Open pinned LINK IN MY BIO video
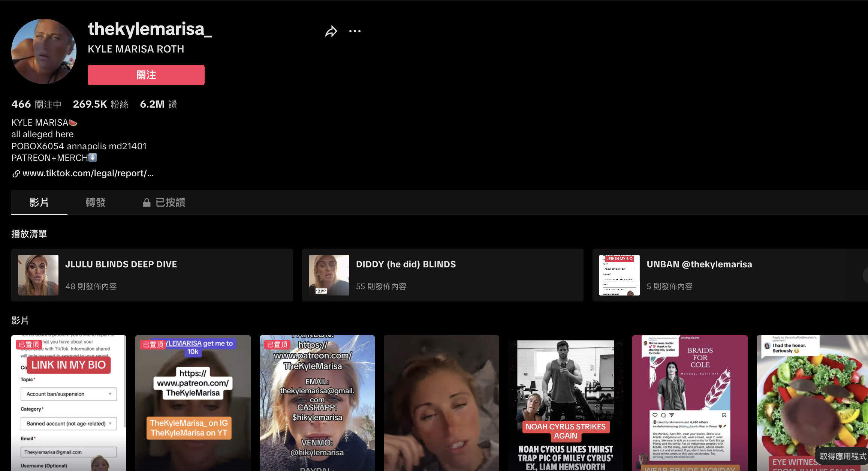Image resolution: width=868 pixels, height=471 pixels. click(x=69, y=403)
